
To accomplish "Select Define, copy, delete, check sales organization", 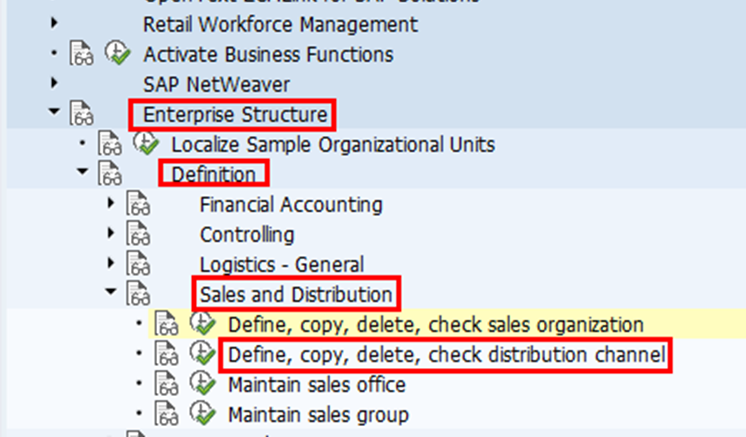I will coord(435,324).
